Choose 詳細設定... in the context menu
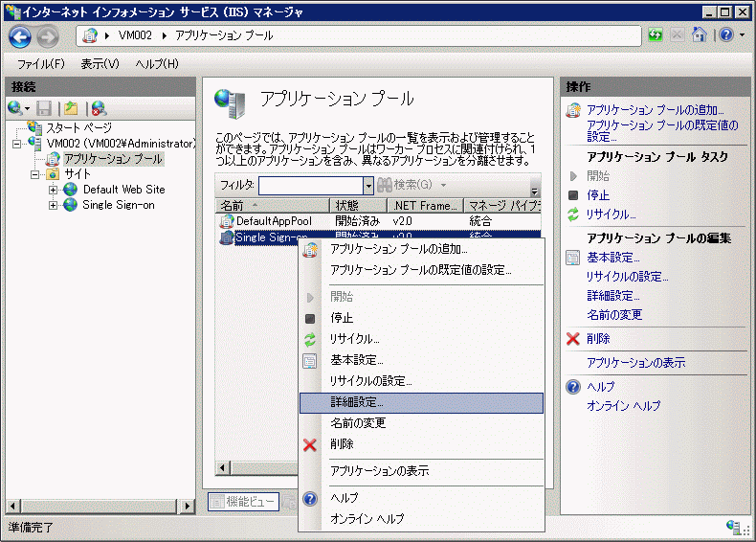 [x=421, y=403]
